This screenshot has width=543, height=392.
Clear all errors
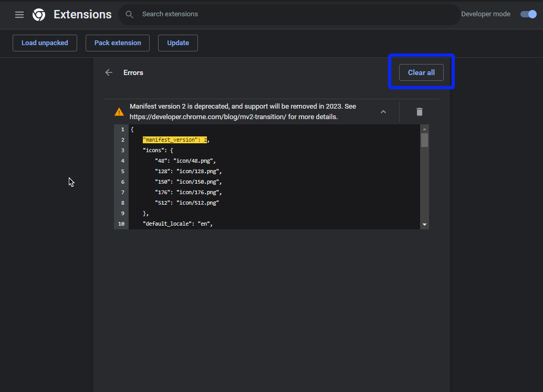(x=421, y=72)
